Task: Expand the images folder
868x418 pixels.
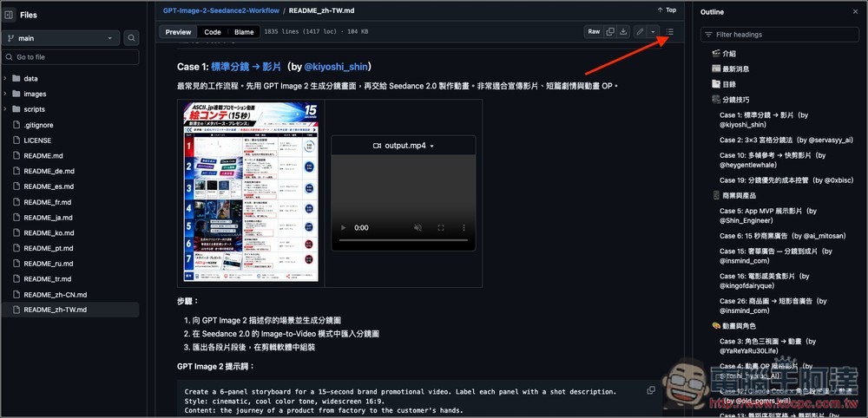Action: pyautogui.click(x=5, y=94)
